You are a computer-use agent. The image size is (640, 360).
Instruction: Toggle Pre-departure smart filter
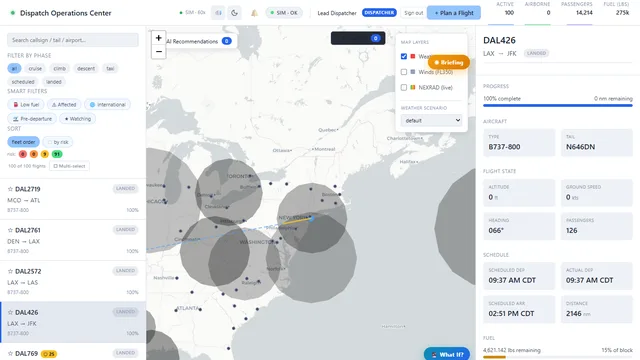point(32,119)
